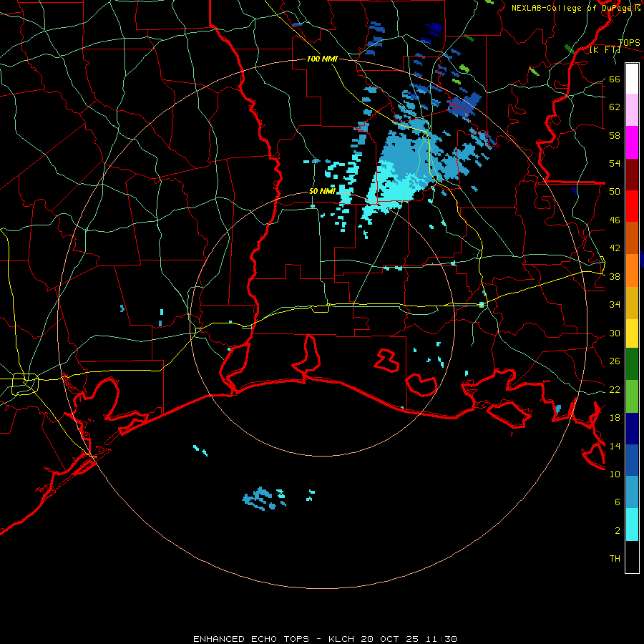Click the '100 NMI' range ring label
The image size is (644, 644).
(322, 59)
